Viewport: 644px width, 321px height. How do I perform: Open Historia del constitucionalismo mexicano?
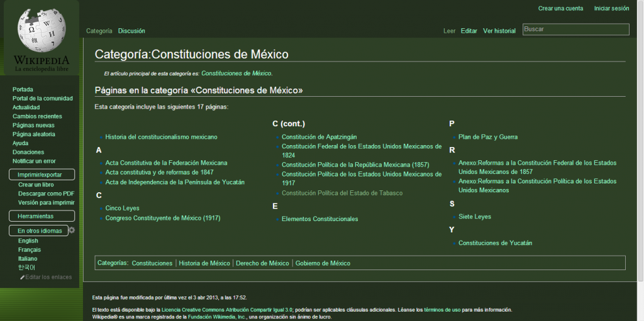click(162, 137)
